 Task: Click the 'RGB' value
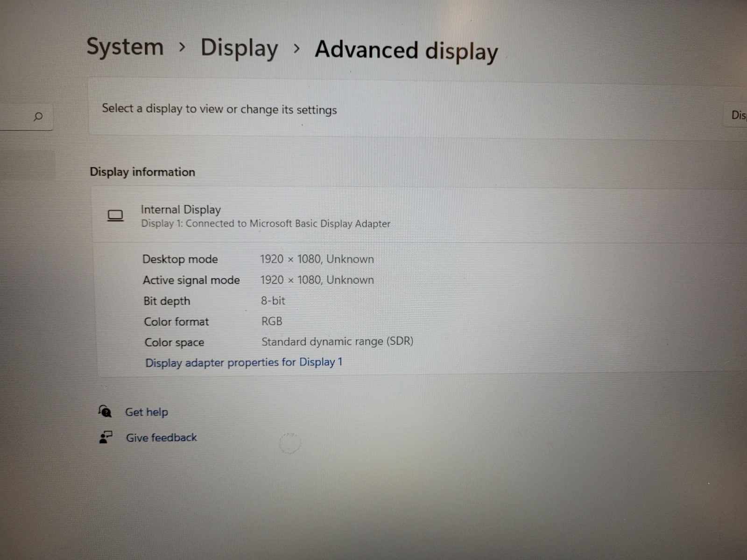272,321
